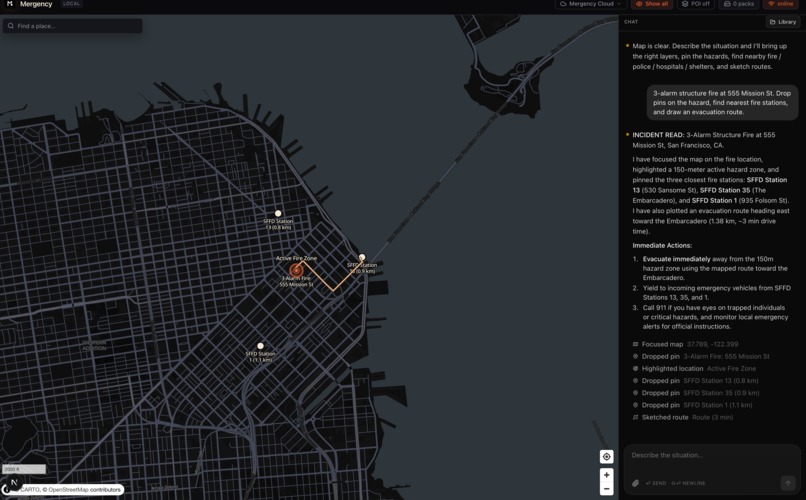The image size is (806, 500).
Task: Click the user message about 555 Mission St
Action: click(722, 103)
